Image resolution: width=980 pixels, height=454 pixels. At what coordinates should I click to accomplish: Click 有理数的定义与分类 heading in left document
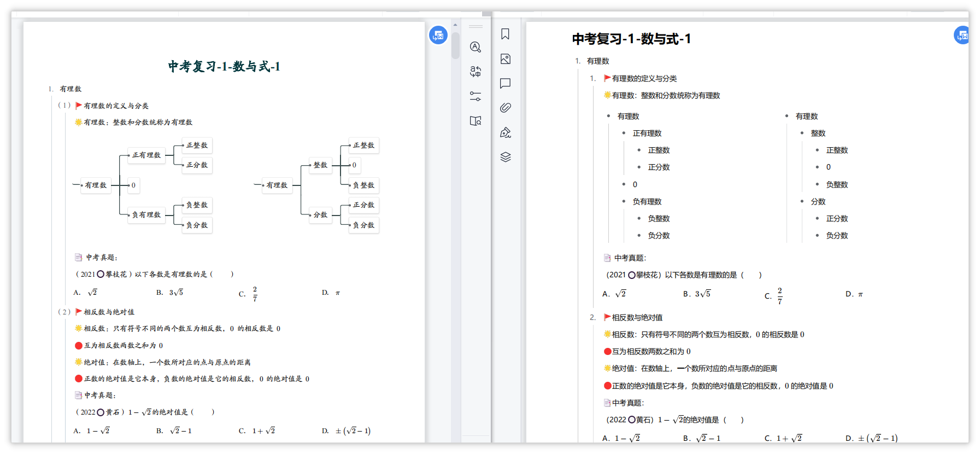click(116, 106)
